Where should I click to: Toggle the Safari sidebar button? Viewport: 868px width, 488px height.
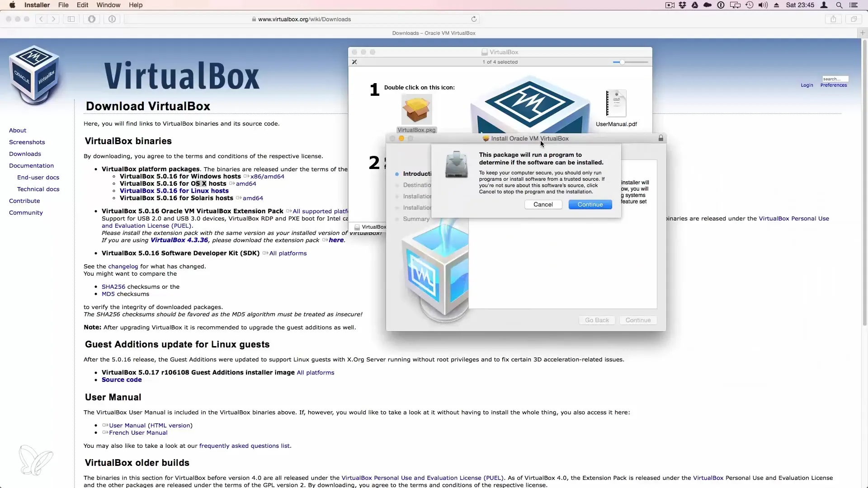coord(71,19)
